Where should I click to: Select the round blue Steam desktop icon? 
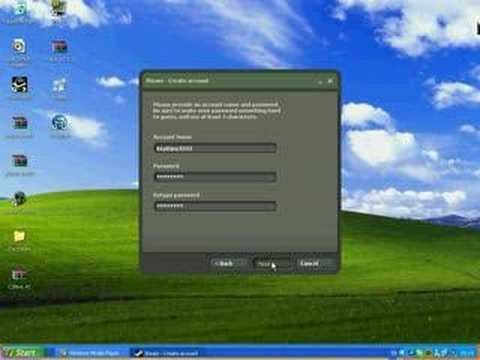(60, 123)
